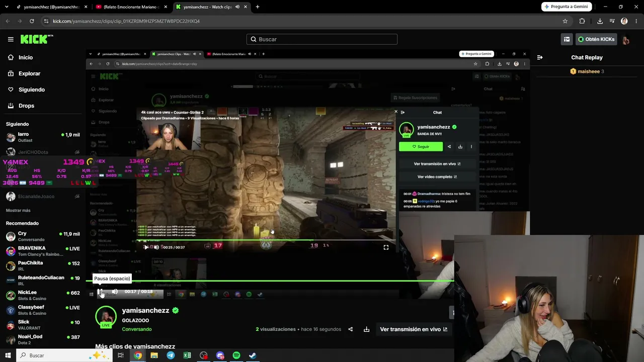Open Explorar in the sidebar
The height and width of the screenshot is (362, 644).
point(29,73)
